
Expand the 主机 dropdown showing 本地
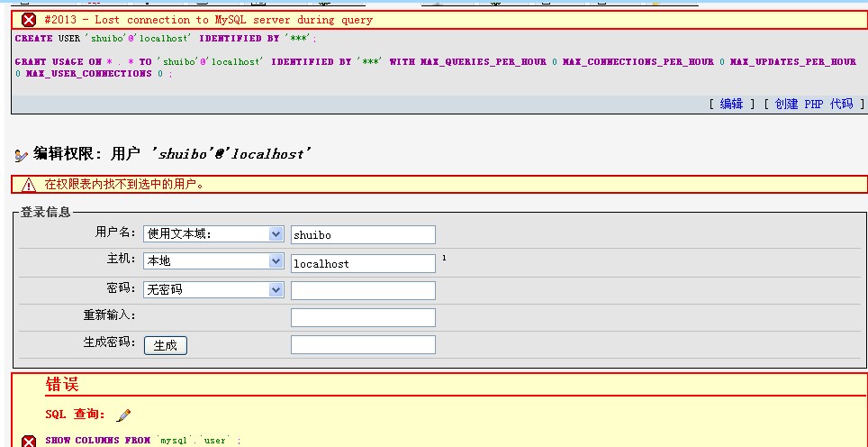[x=213, y=261]
